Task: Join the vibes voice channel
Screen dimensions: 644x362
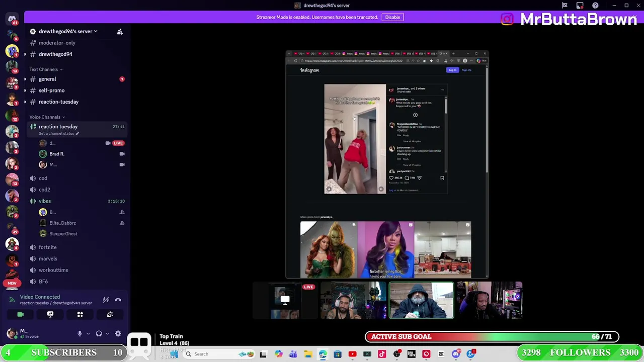Action: (x=76, y=201)
